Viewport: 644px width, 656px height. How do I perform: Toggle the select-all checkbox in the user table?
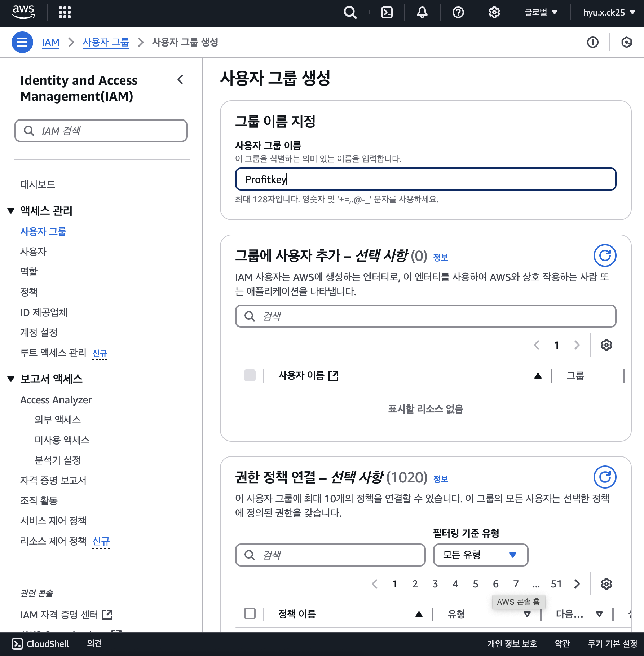coord(250,376)
